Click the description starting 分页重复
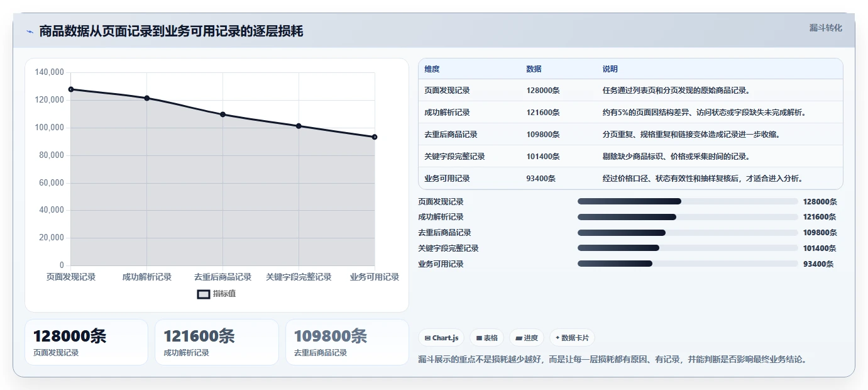 click(x=691, y=135)
